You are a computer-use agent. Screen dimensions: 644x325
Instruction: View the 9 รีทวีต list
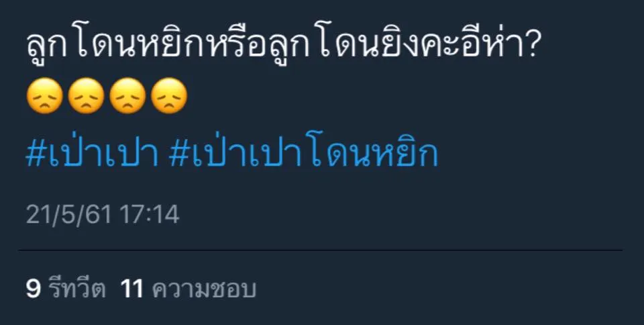pyautogui.click(x=66, y=289)
